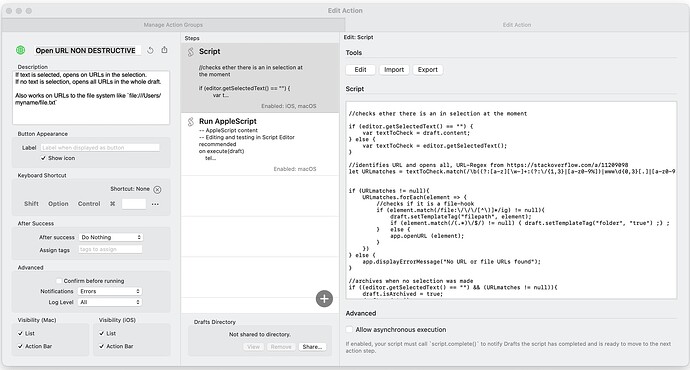This screenshot has width=690, height=370.
Task: Toggle Visibility (iOS) List checkbox
Action: pyautogui.click(x=102, y=333)
